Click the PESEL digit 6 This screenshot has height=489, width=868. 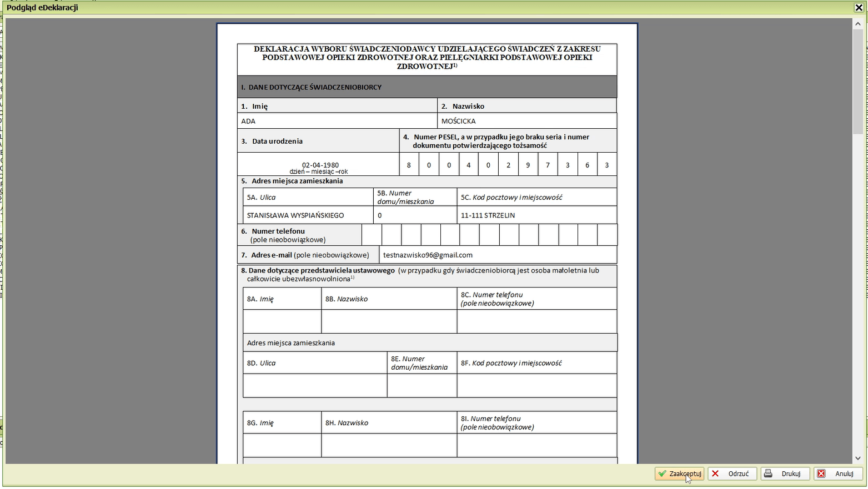coord(587,165)
